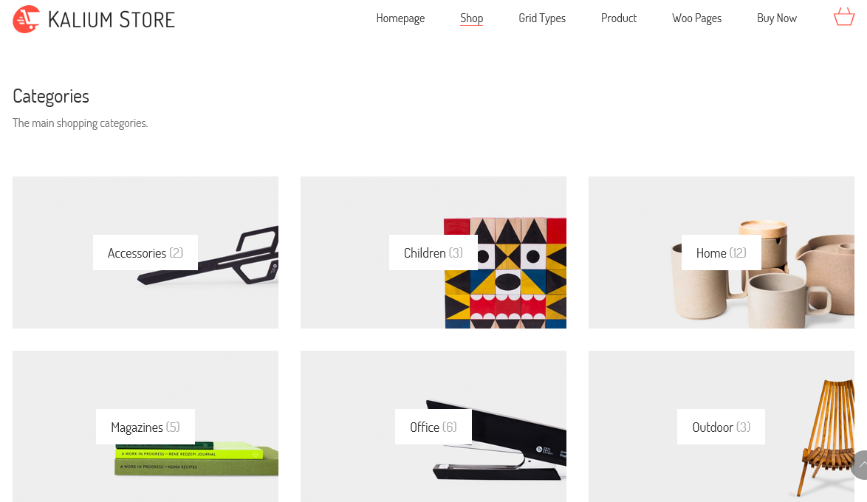Select the Shop menu item
Image resolution: width=867 pixels, height=502 pixels.
(x=472, y=18)
